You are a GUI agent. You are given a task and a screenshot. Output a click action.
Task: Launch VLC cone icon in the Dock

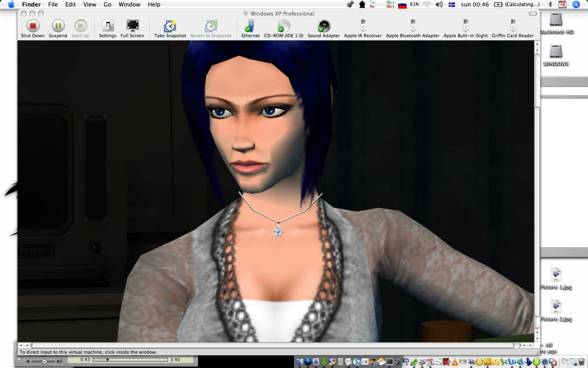(455, 362)
